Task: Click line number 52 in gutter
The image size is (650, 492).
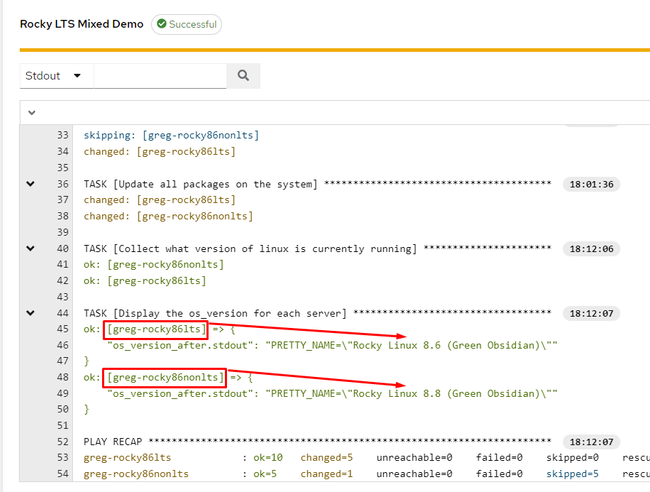Action: (63, 442)
